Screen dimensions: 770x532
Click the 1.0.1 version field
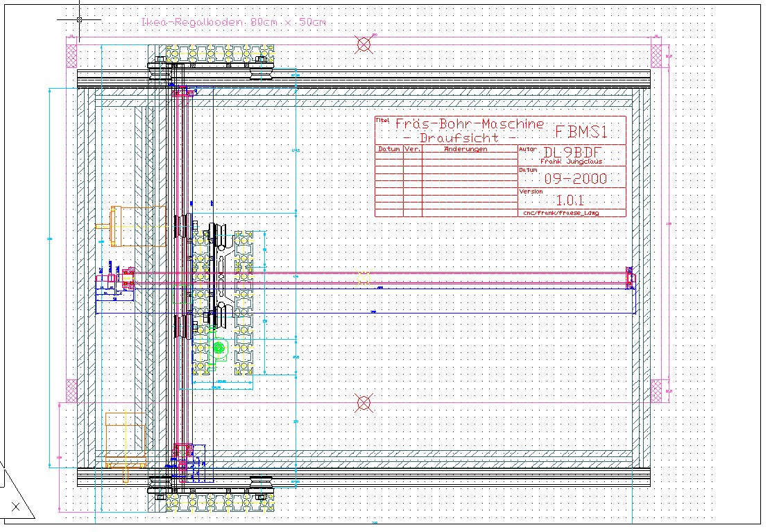point(570,200)
